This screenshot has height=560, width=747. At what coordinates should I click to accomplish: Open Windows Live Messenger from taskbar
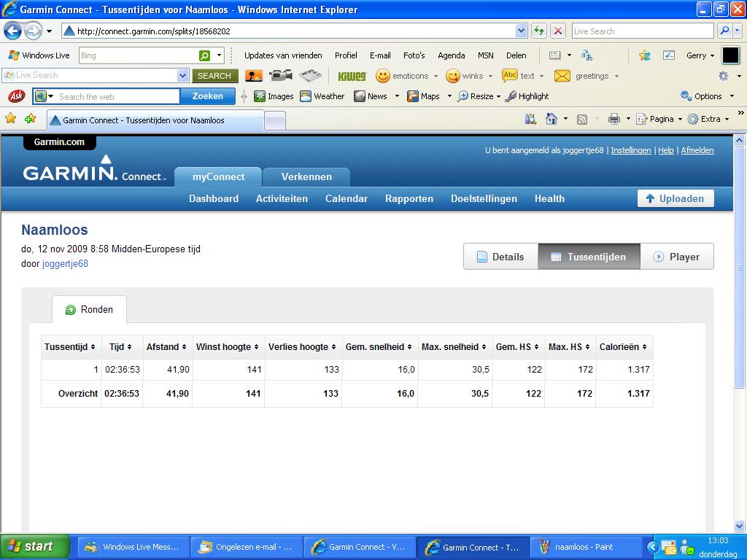point(133,547)
